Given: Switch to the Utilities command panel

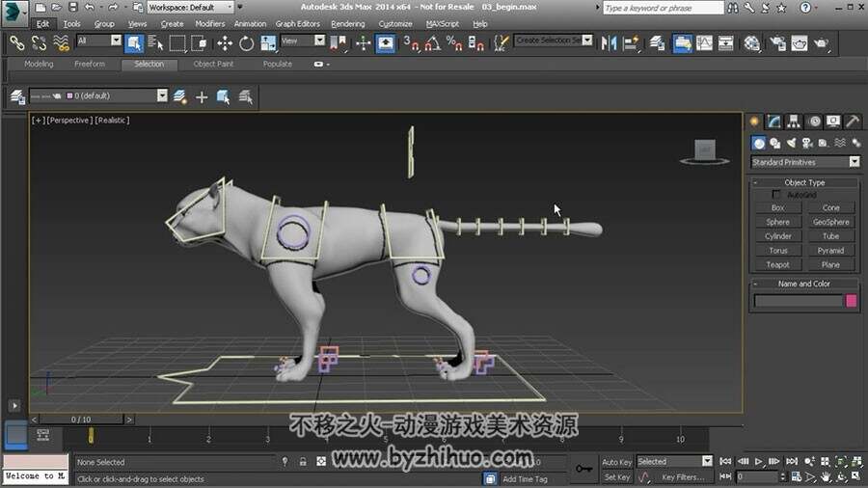Looking at the screenshot, I should coord(853,122).
